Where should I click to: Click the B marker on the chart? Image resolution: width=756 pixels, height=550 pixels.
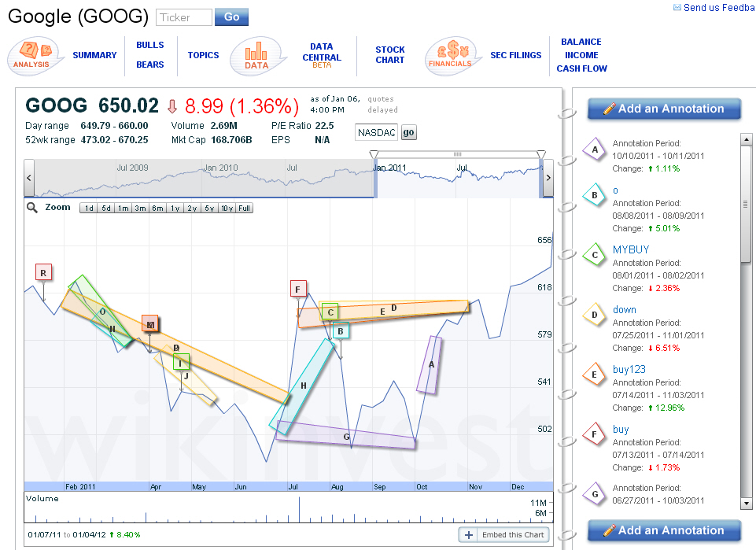pyautogui.click(x=341, y=331)
